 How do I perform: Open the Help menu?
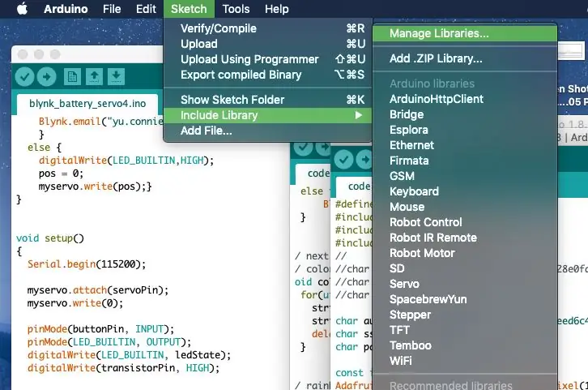(x=277, y=9)
